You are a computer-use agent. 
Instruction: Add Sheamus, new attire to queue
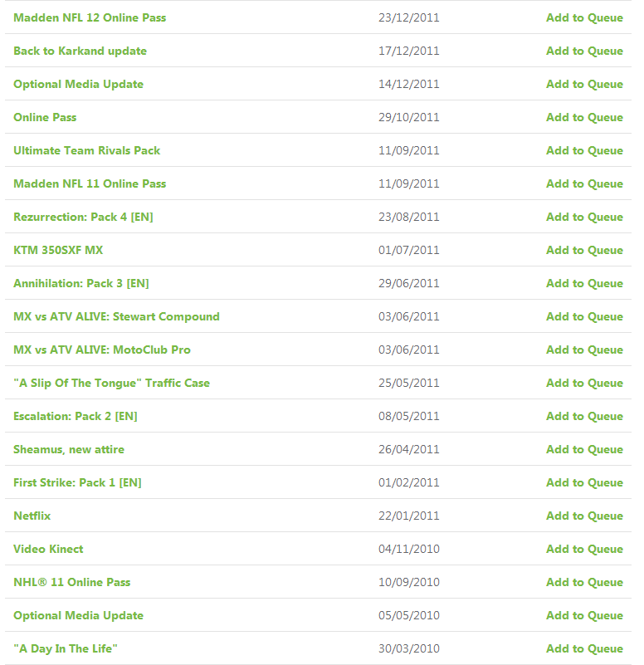click(584, 449)
